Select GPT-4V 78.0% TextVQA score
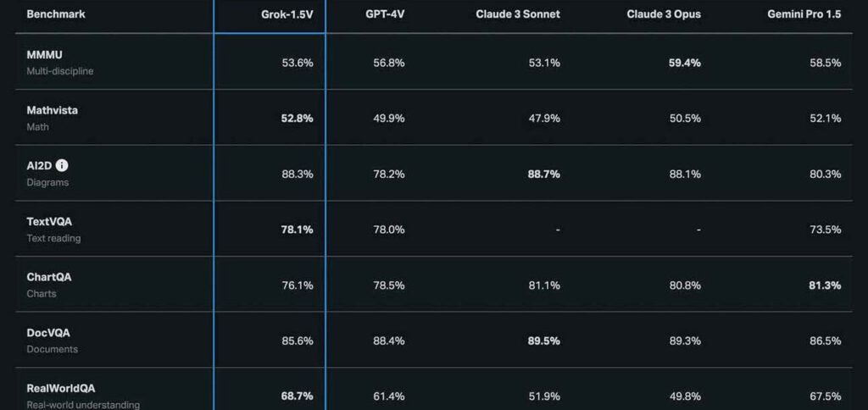Viewport: 868px width, 410px height. pos(388,230)
